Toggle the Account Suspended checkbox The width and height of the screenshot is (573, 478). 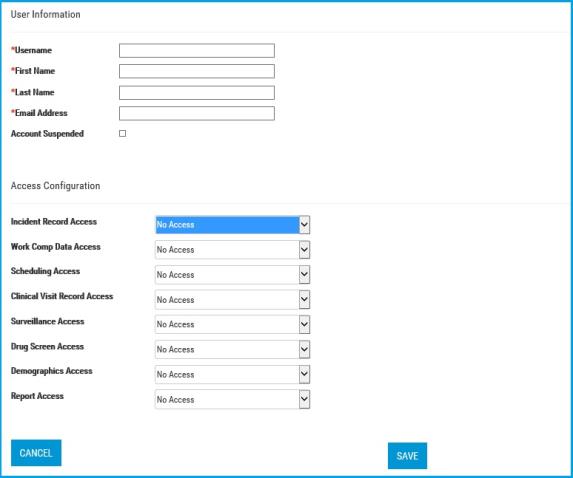(x=123, y=134)
